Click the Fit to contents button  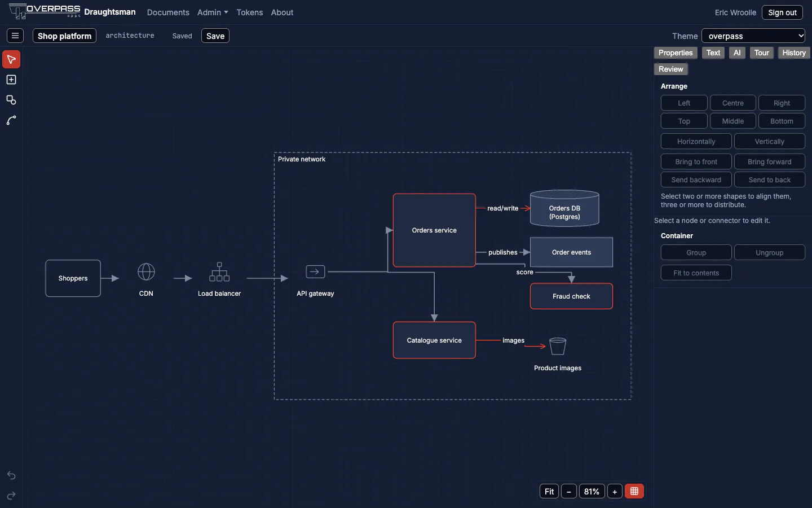pyautogui.click(x=696, y=273)
